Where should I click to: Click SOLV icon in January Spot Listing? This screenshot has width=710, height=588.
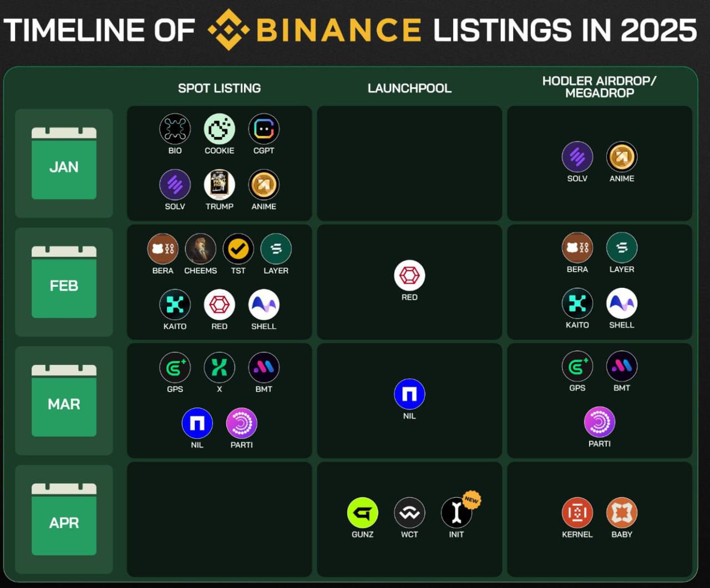pos(175,185)
